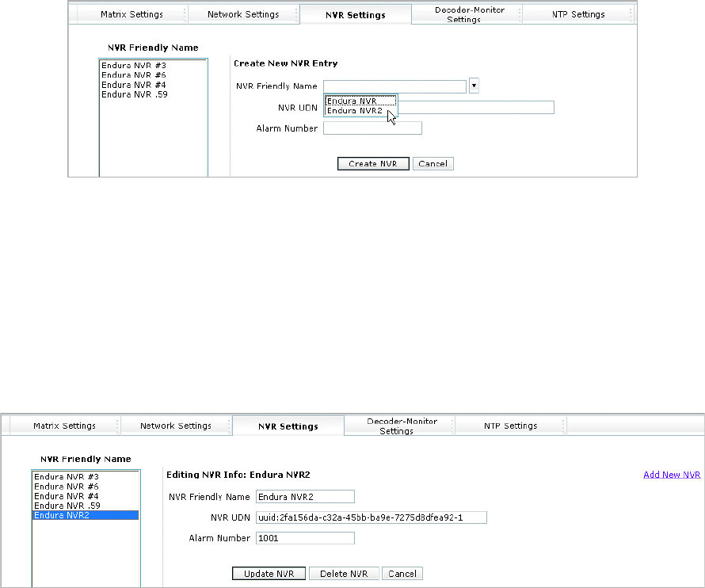The height and width of the screenshot is (588, 705).
Task: Click NVR UDN field in create form
Action: (476, 108)
